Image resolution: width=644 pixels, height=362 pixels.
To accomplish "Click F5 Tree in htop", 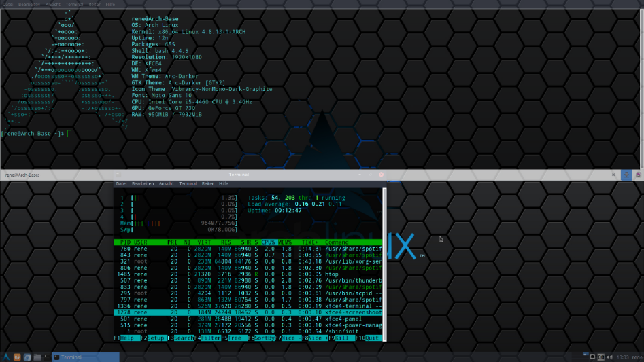I will 235,338.
